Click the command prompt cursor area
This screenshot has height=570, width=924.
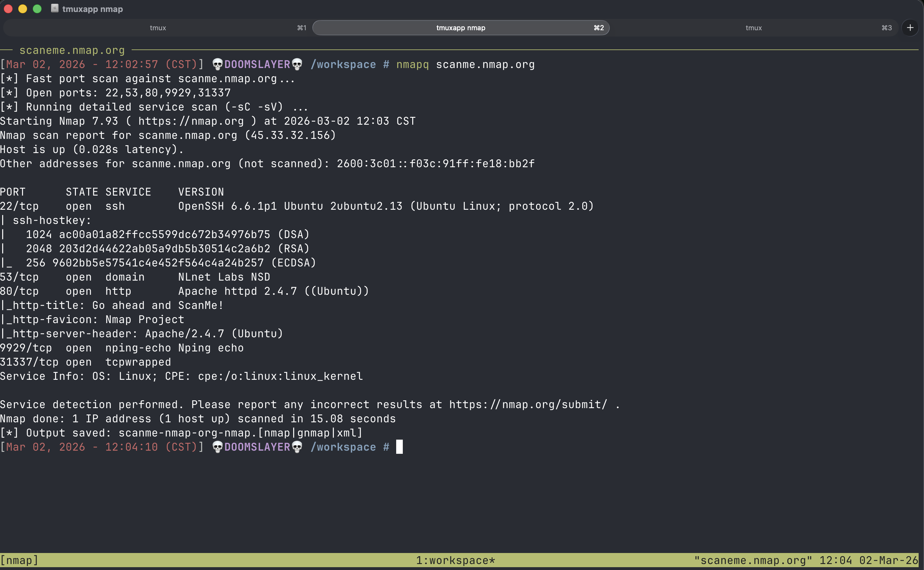coord(399,447)
